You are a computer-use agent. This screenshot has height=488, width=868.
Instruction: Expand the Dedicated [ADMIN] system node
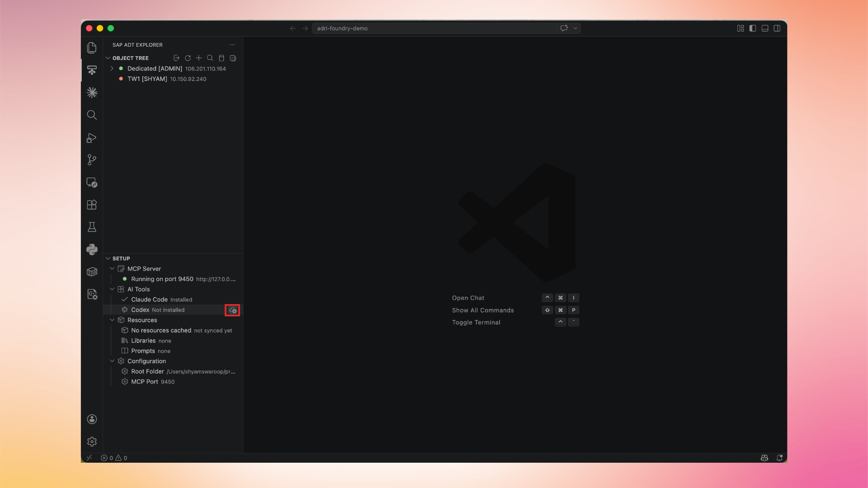point(112,68)
